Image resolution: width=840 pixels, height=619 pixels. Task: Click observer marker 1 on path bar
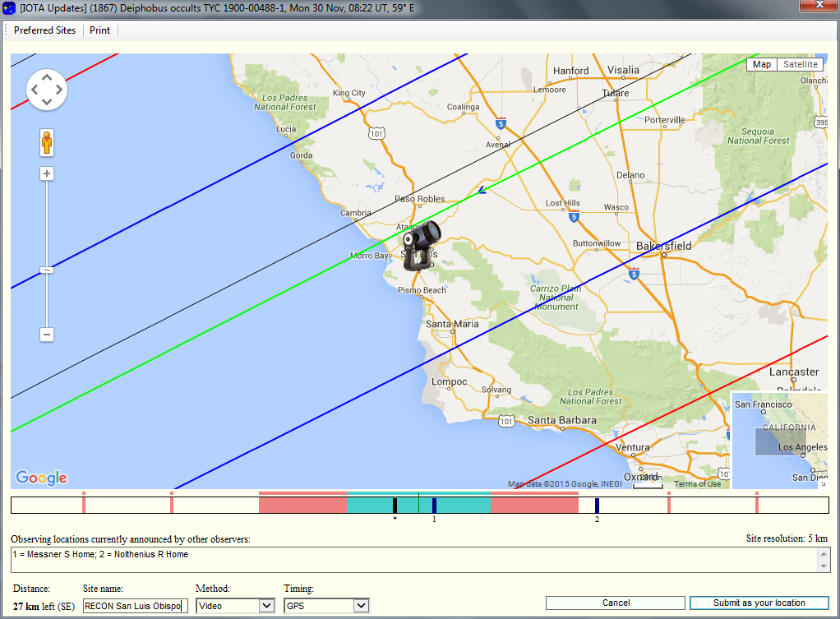434,506
